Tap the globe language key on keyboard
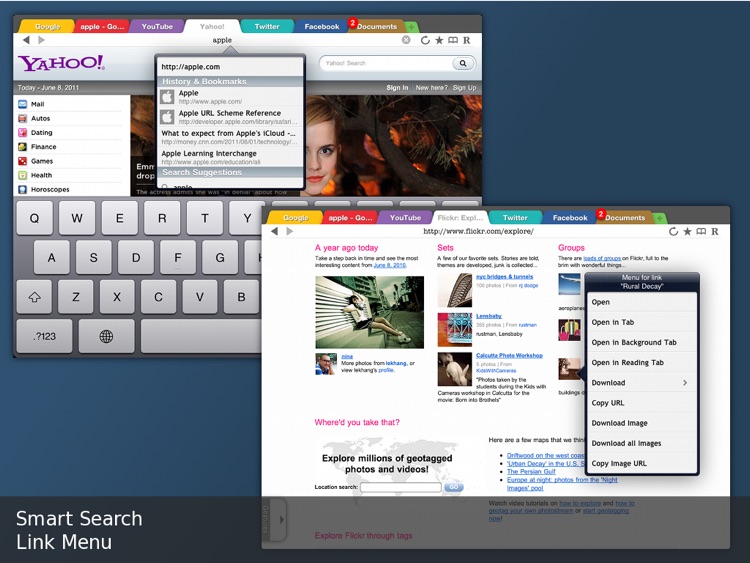The image size is (750, 563). 106,336
